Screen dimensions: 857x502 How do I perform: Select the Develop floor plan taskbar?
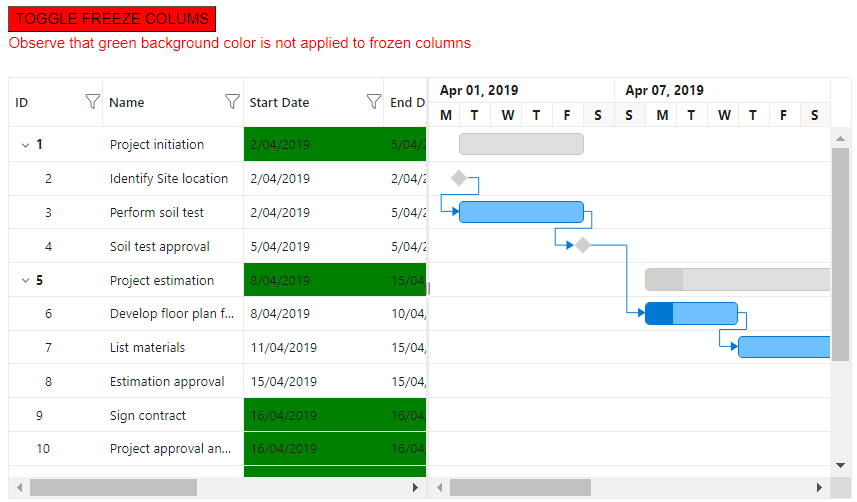click(x=691, y=313)
